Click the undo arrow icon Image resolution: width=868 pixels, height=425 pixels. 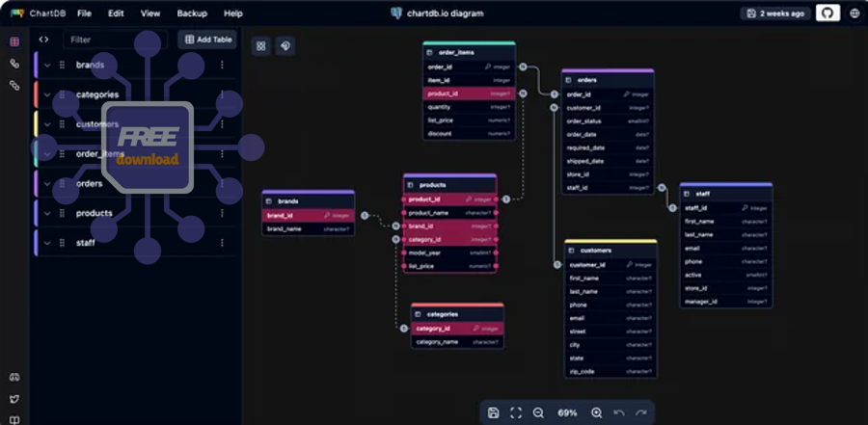click(619, 412)
